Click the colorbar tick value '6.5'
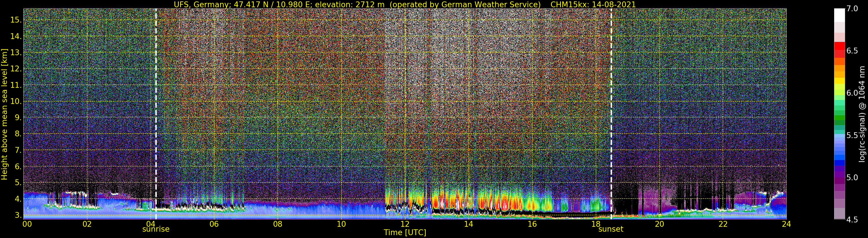This screenshot has height=238, width=868. tap(852, 51)
